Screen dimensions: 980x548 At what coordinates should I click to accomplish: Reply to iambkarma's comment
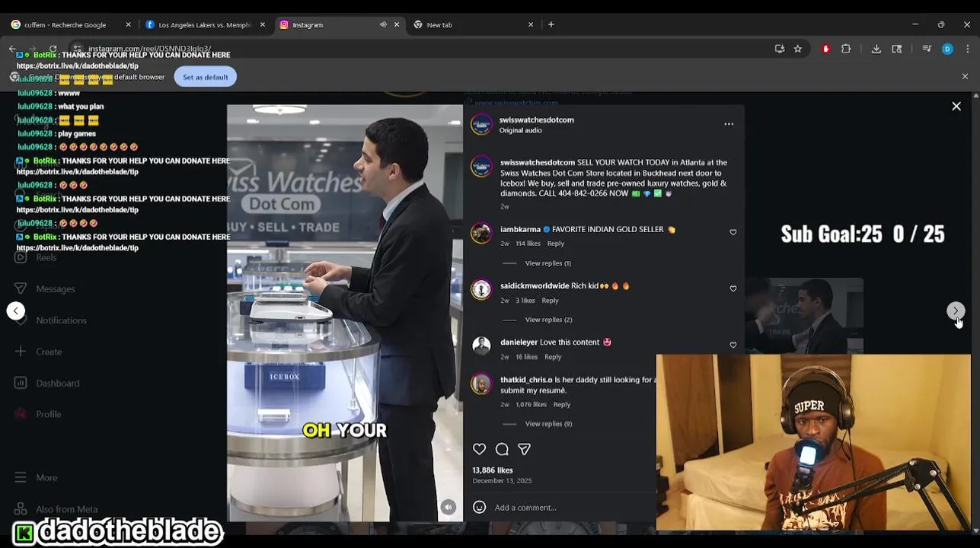(556, 244)
